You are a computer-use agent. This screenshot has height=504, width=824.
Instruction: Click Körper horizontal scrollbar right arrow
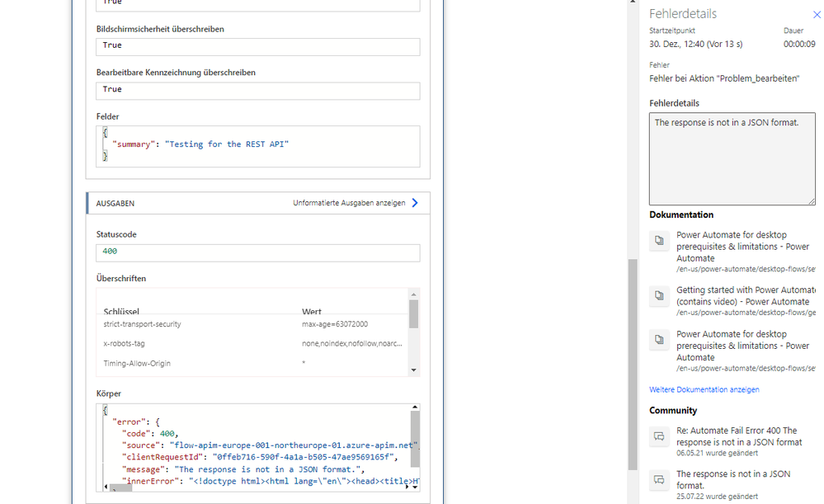point(407,487)
